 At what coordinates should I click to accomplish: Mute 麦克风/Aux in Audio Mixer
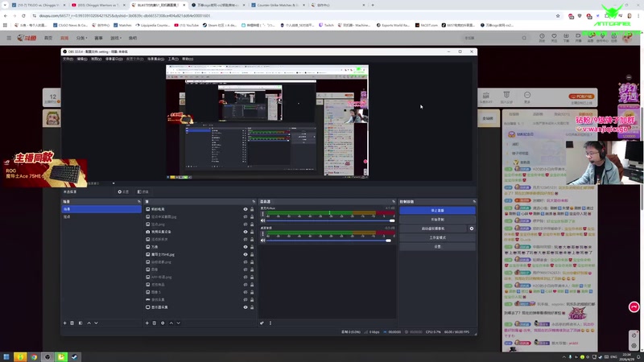point(263,220)
